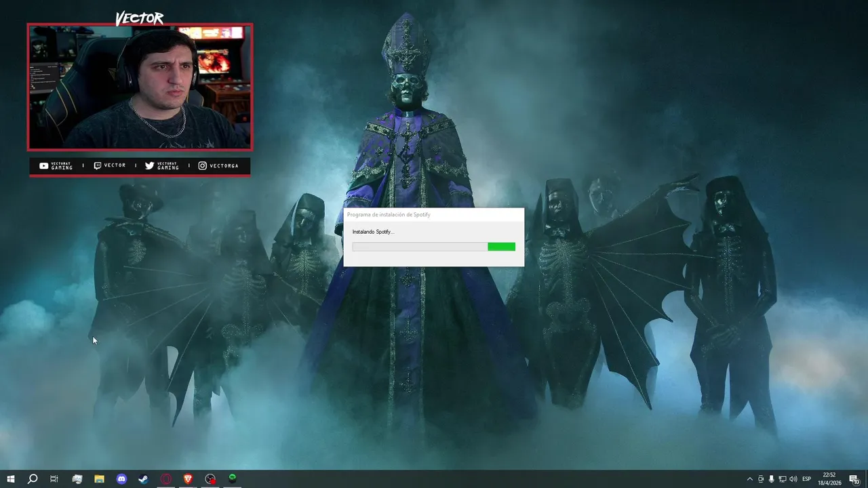Show hidden system tray icons
This screenshot has height=488, width=868.
tap(749, 479)
